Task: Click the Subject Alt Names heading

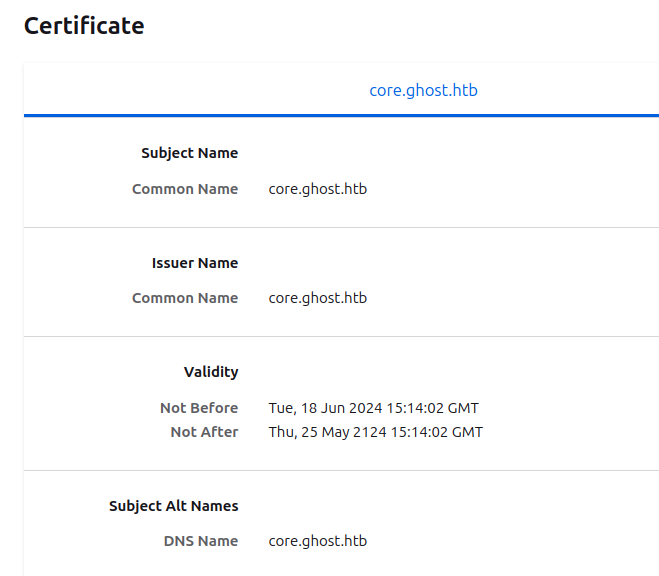Action: (x=174, y=506)
